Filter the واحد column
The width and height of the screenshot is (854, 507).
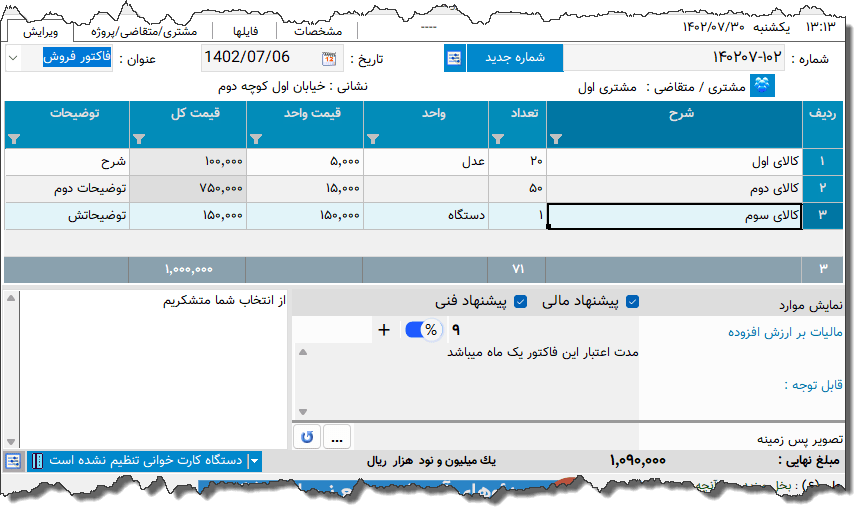pyautogui.click(x=373, y=139)
